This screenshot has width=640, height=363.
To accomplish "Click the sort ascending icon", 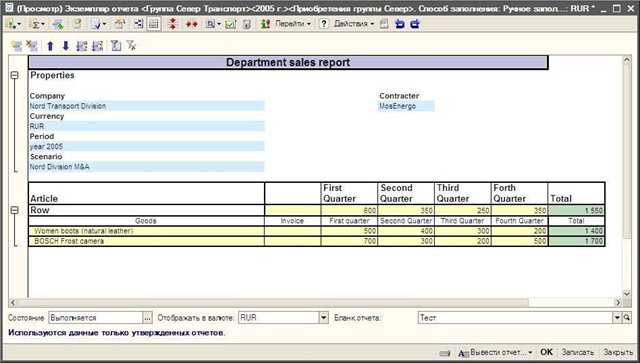I will pyautogui.click(x=82, y=46).
